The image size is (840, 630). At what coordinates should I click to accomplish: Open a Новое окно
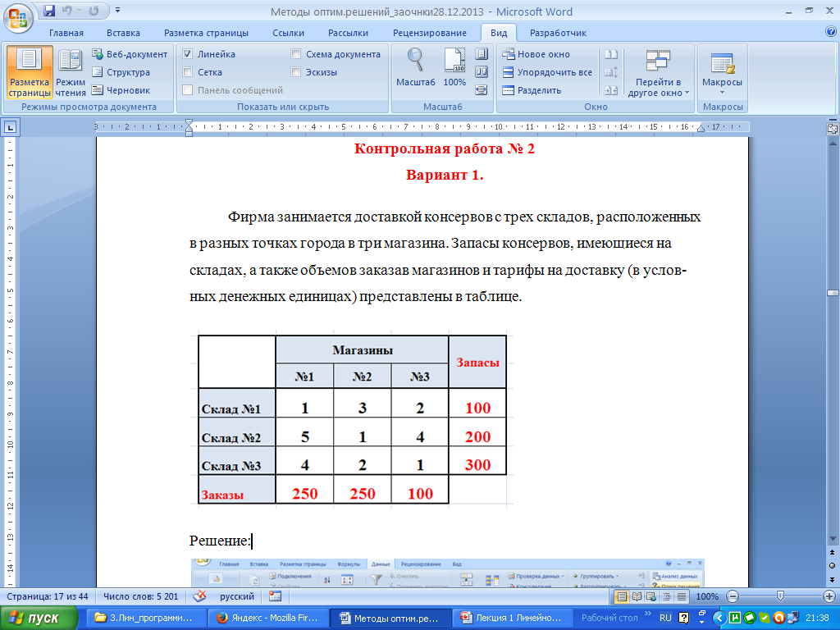click(536, 54)
